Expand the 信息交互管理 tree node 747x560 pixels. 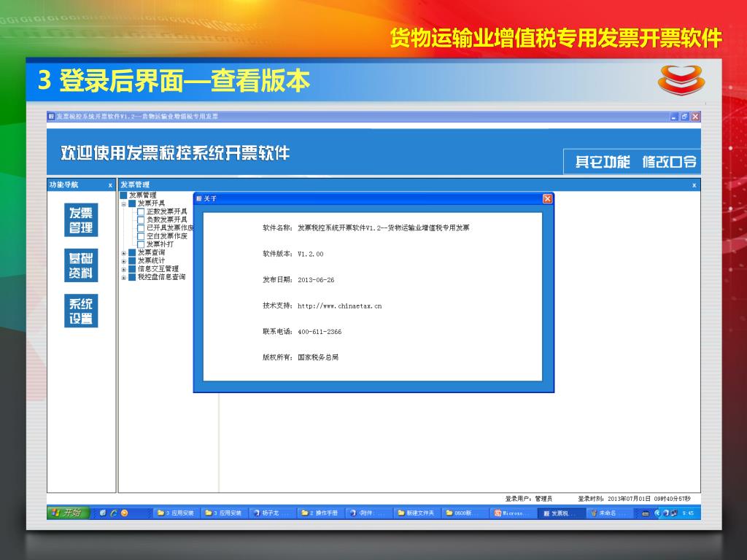[124, 269]
